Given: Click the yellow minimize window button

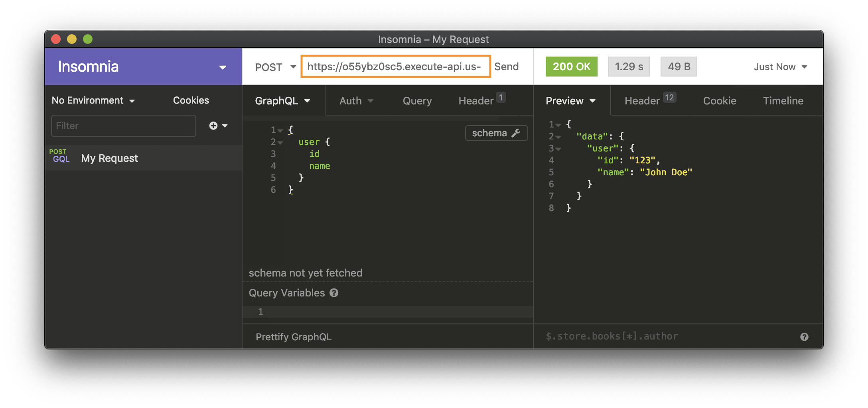Looking at the screenshot, I should [72, 39].
